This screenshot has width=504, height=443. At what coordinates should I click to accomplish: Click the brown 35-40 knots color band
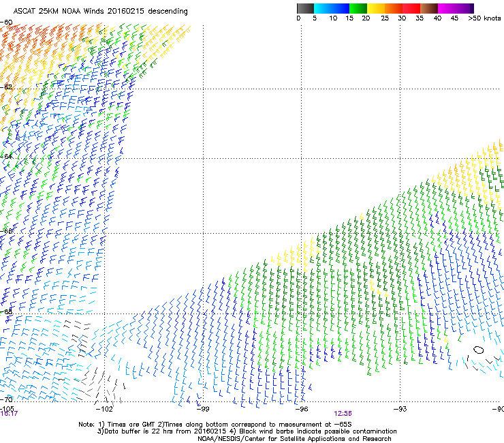point(429,8)
